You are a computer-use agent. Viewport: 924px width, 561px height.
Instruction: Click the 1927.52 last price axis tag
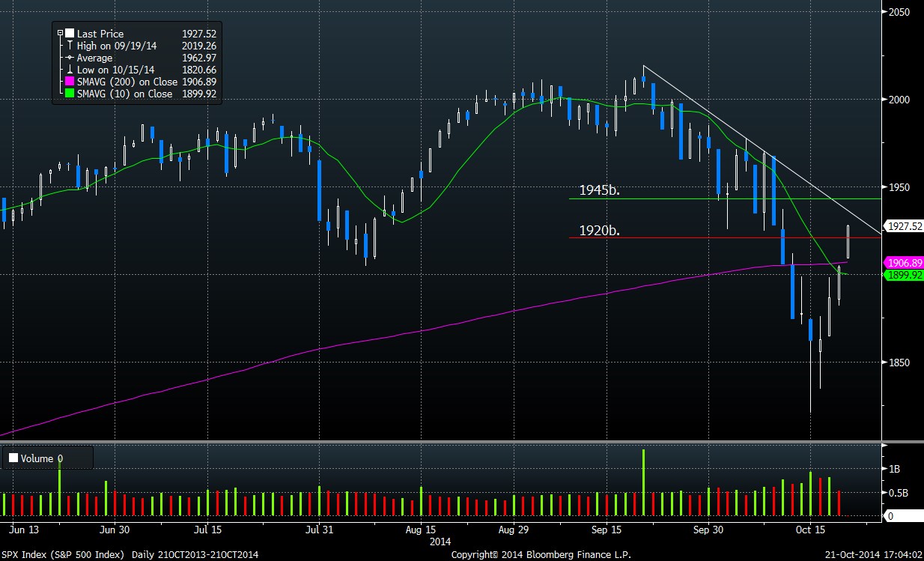(x=903, y=225)
